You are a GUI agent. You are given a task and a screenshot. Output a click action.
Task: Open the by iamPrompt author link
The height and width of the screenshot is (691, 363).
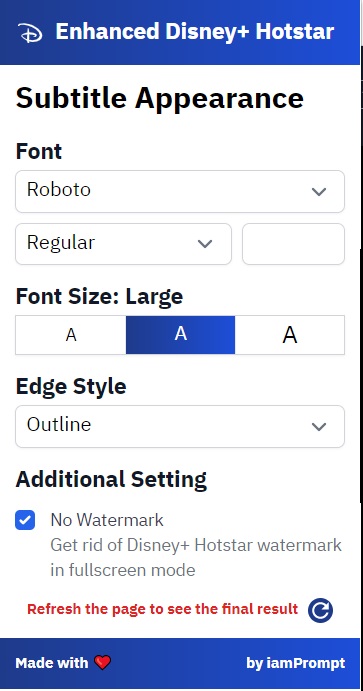coord(296,663)
